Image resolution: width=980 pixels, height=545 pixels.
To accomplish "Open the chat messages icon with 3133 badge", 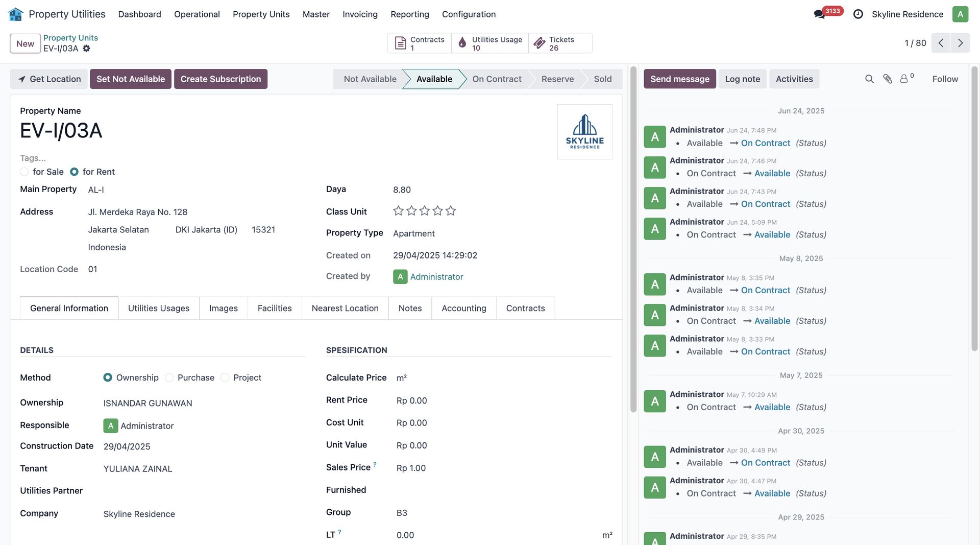I will [x=820, y=14].
